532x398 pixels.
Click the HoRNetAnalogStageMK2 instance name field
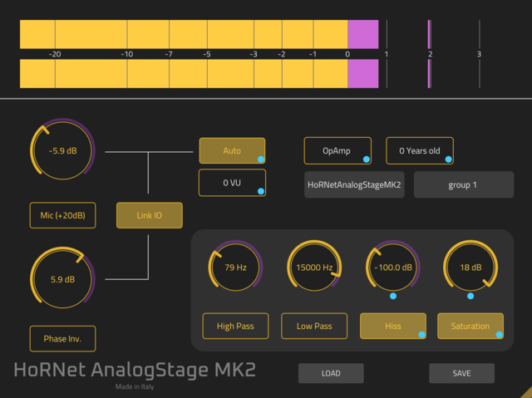(x=354, y=184)
